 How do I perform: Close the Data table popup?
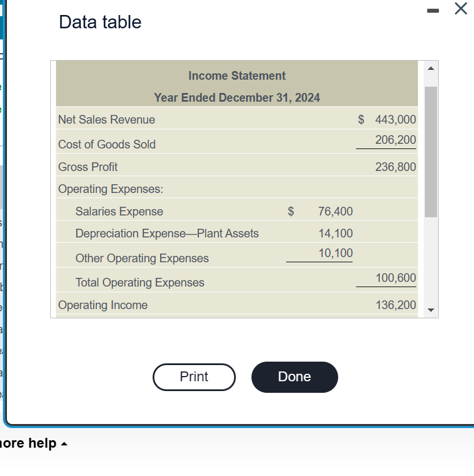click(460, 9)
